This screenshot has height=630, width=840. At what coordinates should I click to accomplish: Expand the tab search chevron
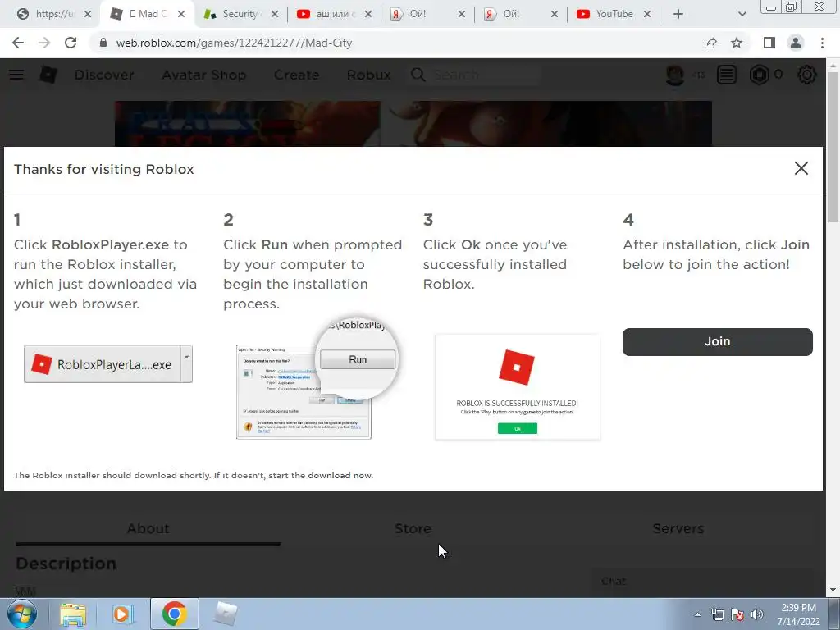pyautogui.click(x=742, y=14)
